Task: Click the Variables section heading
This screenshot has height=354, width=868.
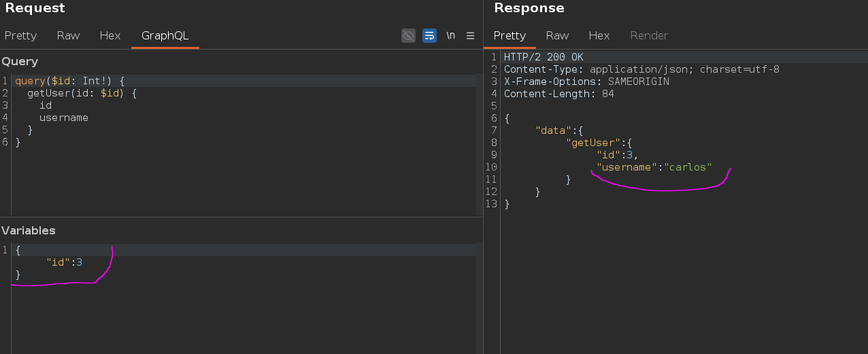Action: pos(29,231)
